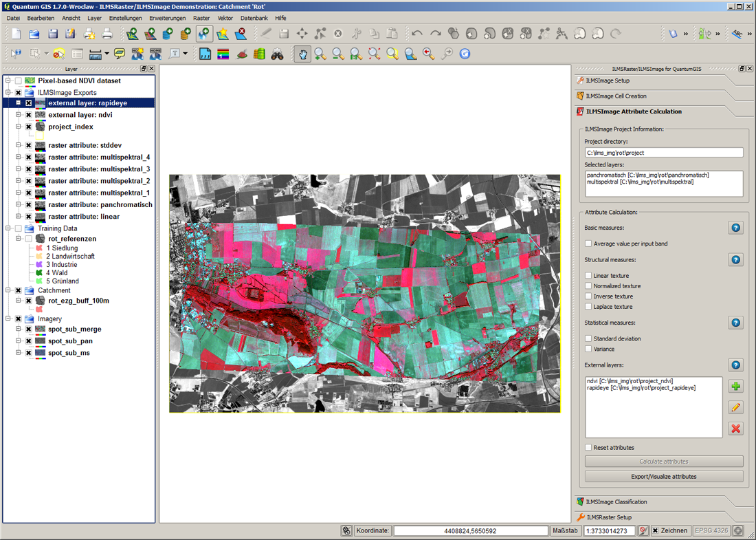The width and height of the screenshot is (756, 540).
Task: Click the Refresh map icon
Action: tap(465, 54)
